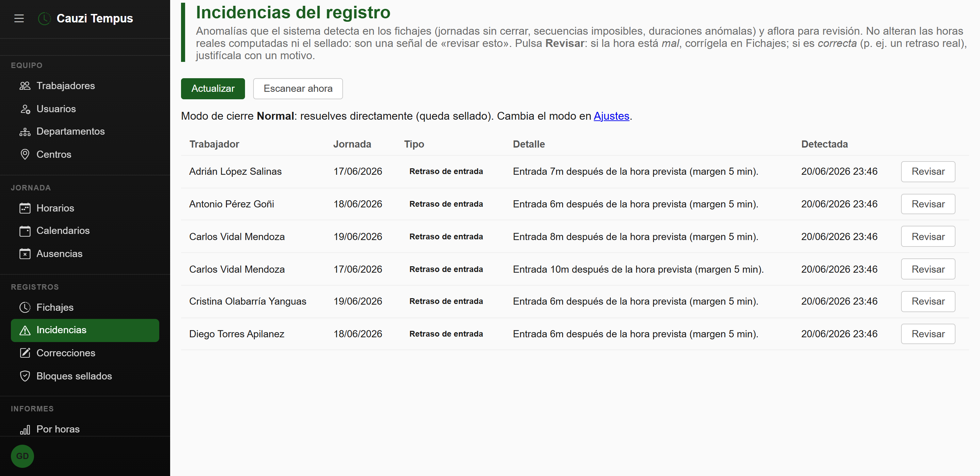Select 'Entrada 10m después' detail text
980x476 pixels.
[x=638, y=269]
